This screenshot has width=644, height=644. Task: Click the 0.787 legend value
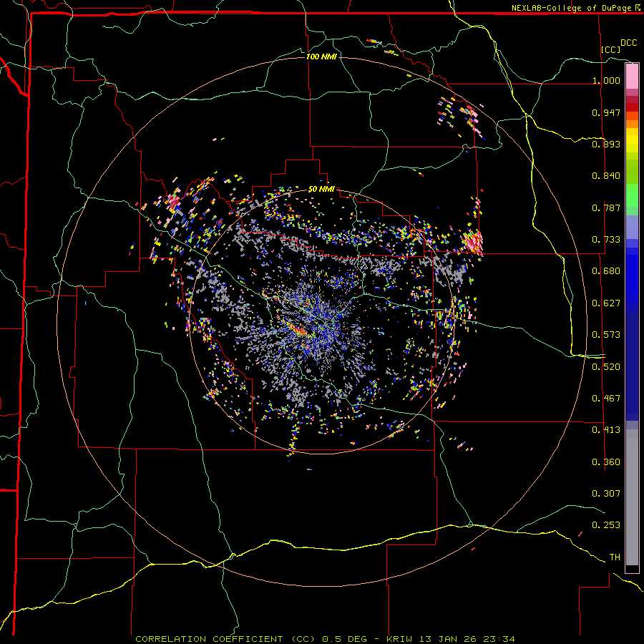(606, 208)
